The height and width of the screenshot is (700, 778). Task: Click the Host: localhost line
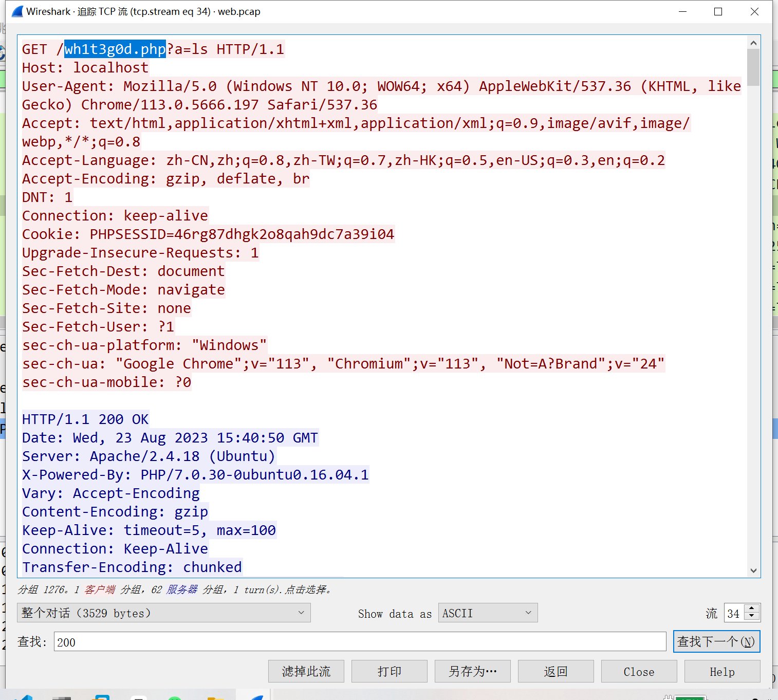pyautogui.click(x=85, y=68)
